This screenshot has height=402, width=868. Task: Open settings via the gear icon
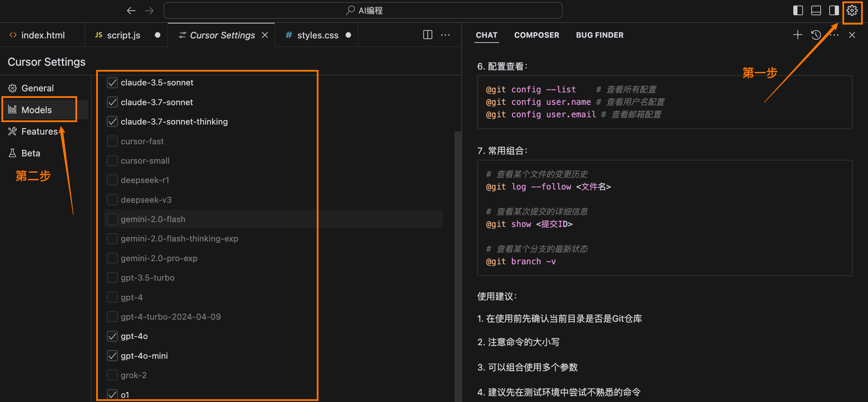[852, 11]
